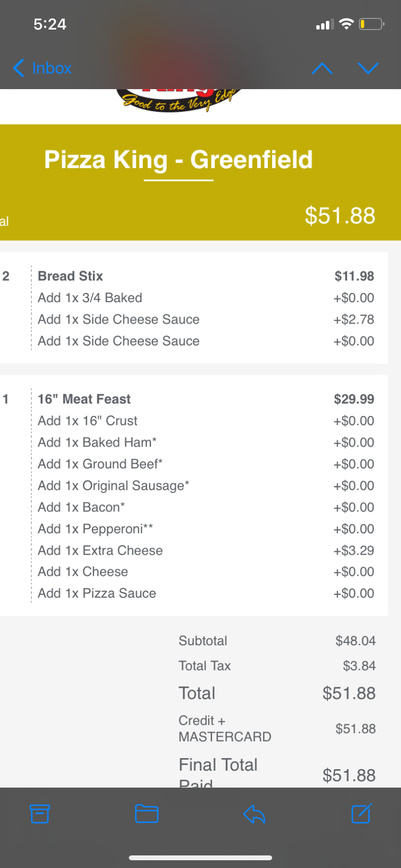Image resolution: width=401 pixels, height=868 pixels.
Task: Tap the Pizza King - Greenfield heading
Action: coord(178,160)
